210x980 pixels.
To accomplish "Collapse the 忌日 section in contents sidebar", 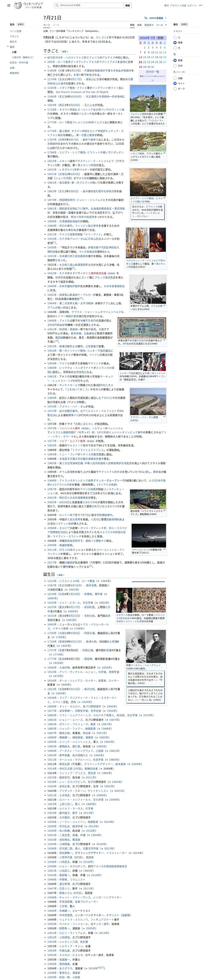I will (8, 47).
